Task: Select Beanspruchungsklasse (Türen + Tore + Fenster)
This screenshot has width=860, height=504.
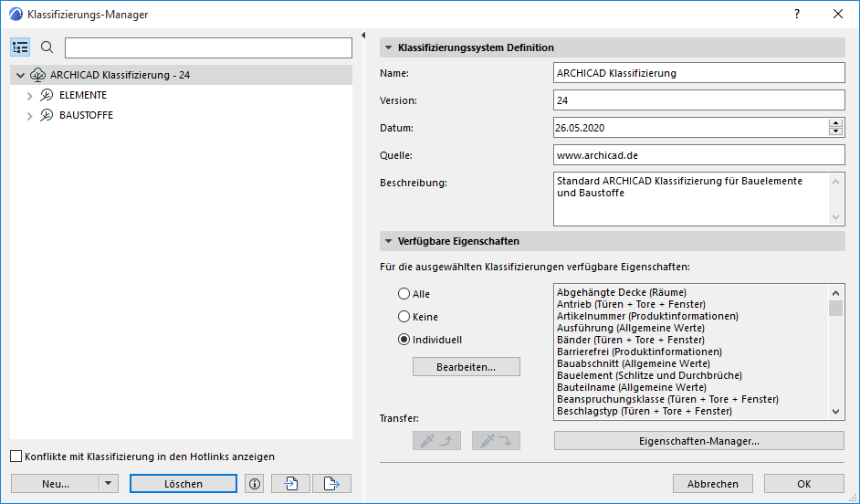Action: 667,399
